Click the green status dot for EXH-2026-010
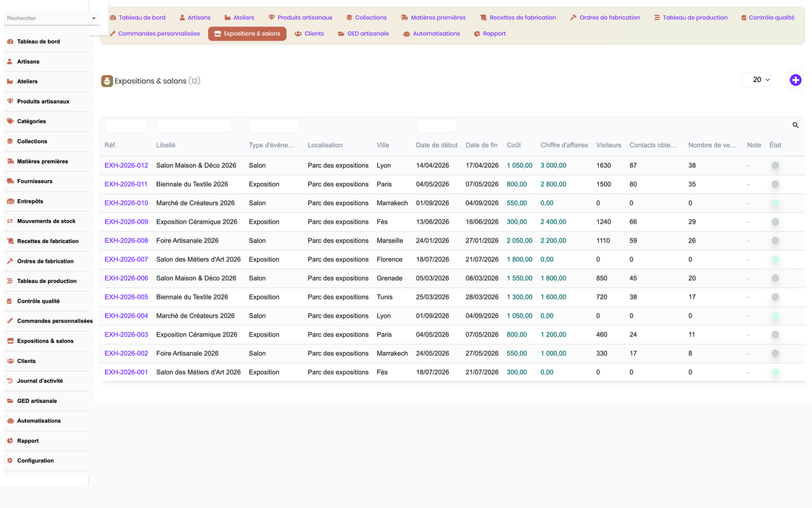 tap(775, 203)
